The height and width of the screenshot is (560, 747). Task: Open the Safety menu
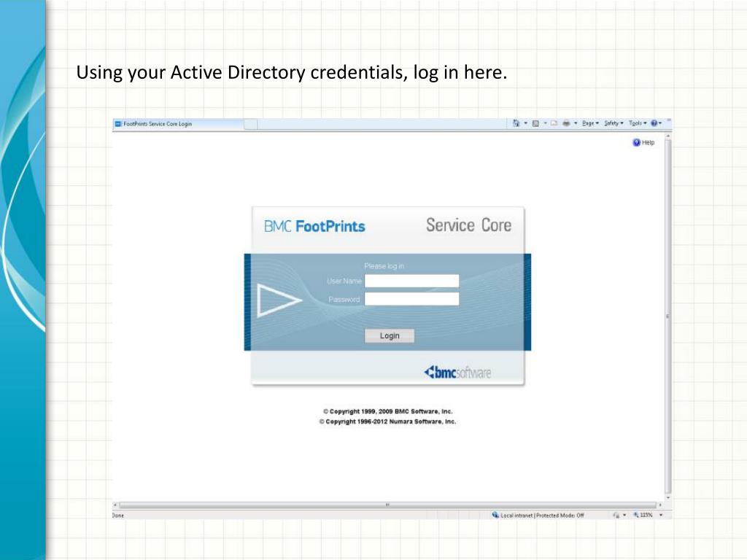click(614, 123)
